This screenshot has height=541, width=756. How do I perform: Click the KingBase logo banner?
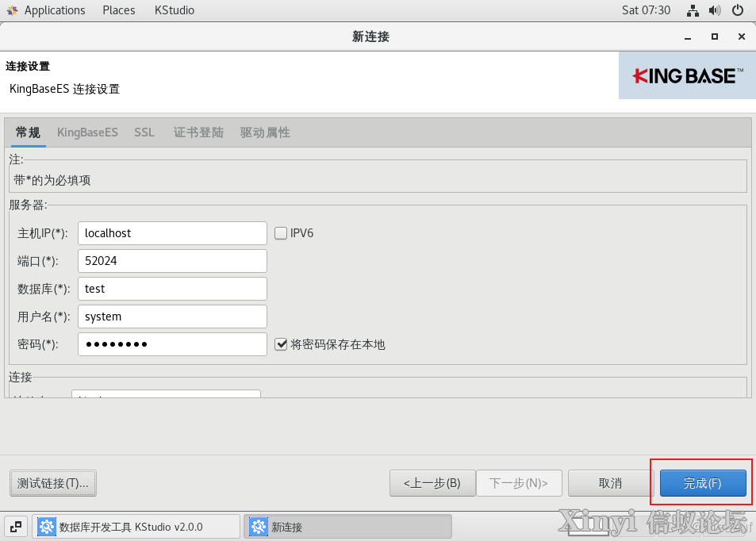pos(687,75)
